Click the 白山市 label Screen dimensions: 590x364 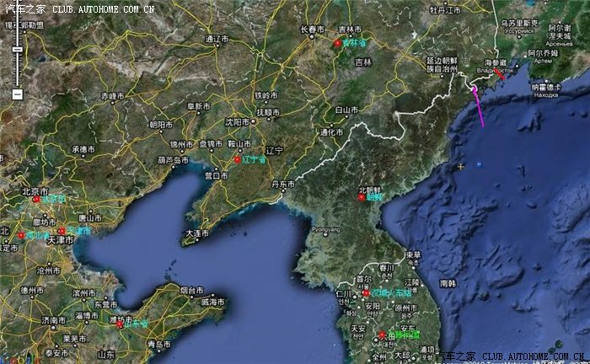coord(346,110)
